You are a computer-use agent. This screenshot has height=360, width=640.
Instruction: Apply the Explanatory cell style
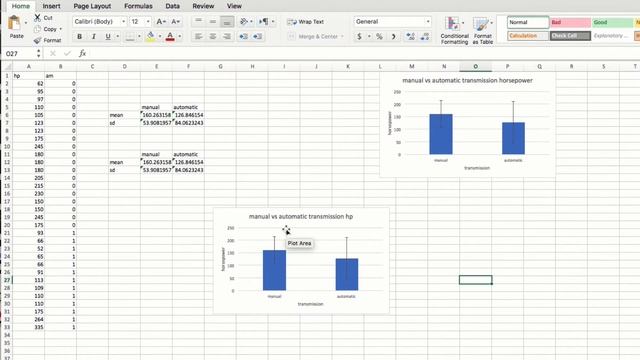tap(612, 36)
